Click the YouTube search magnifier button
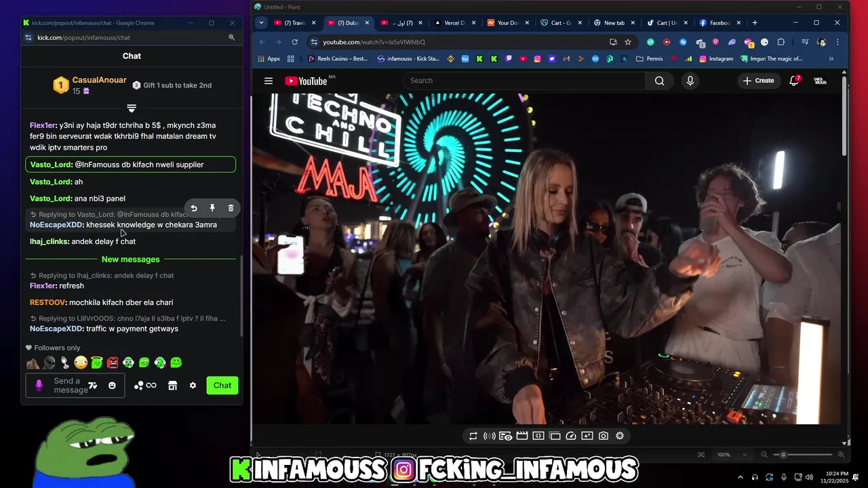This screenshot has height=488, width=868. pyautogui.click(x=659, y=81)
